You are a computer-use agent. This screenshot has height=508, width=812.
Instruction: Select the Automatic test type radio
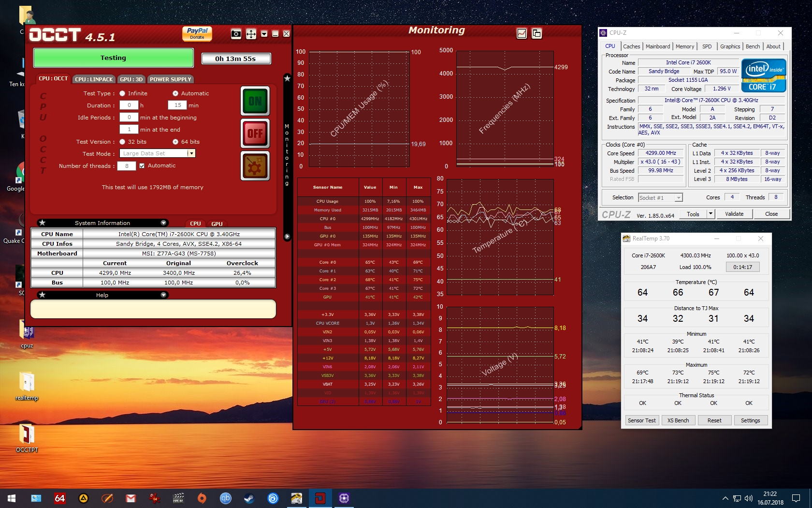(175, 93)
